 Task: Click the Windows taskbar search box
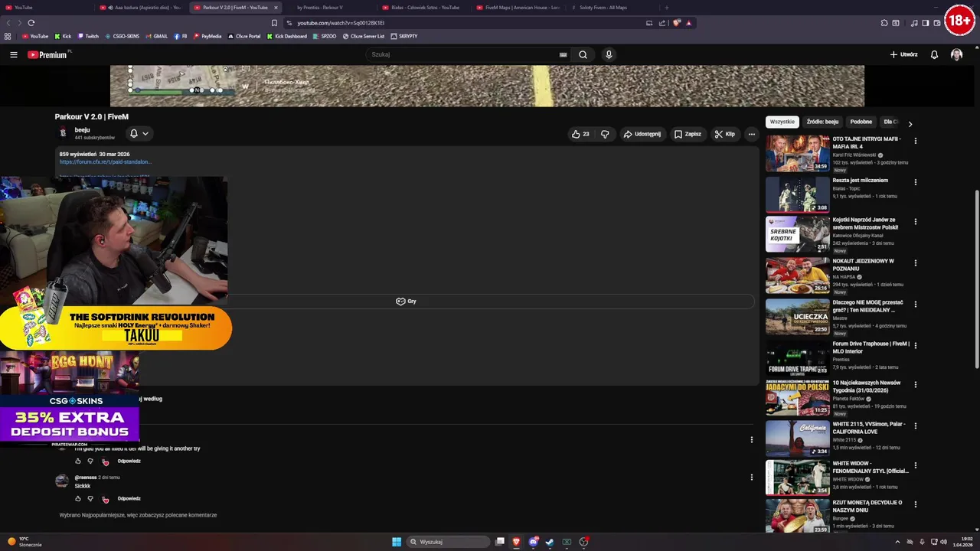(x=448, y=542)
